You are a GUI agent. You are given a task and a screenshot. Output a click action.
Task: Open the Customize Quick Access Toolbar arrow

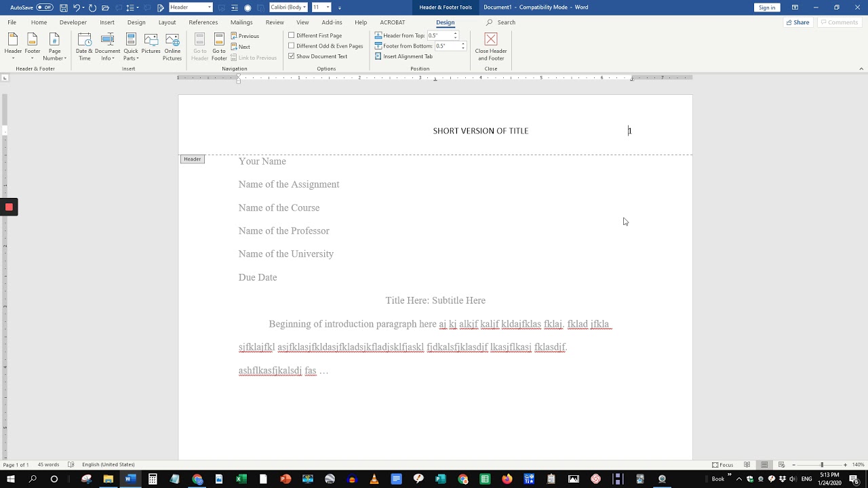pos(340,7)
